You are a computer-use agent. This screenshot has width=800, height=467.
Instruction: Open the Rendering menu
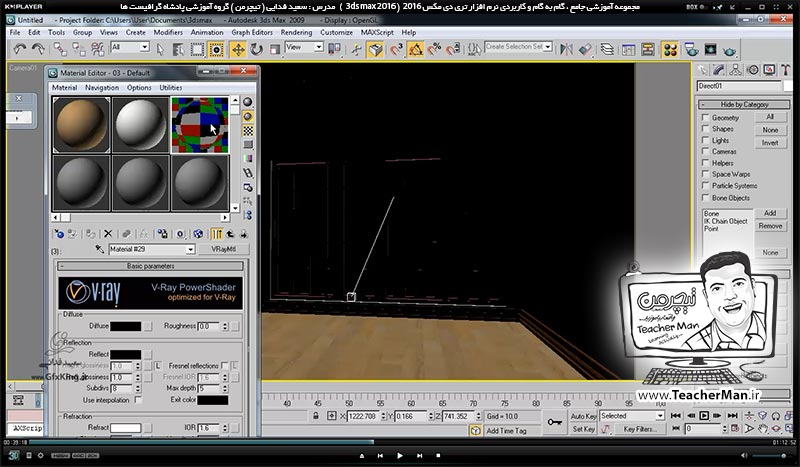pyautogui.click(x=296, y=32)
